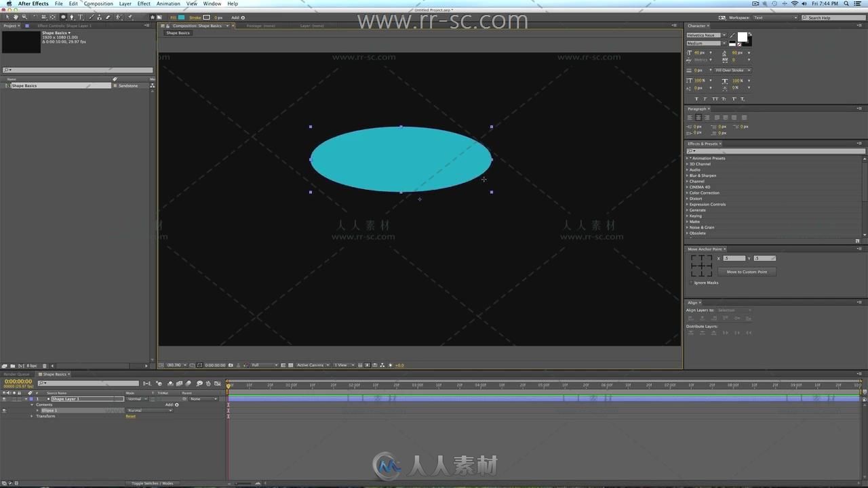Click the eyedropper in Character panel
The height and width of the screenshot is (488, 868).
pyautogui.click(x=732, y=36)
